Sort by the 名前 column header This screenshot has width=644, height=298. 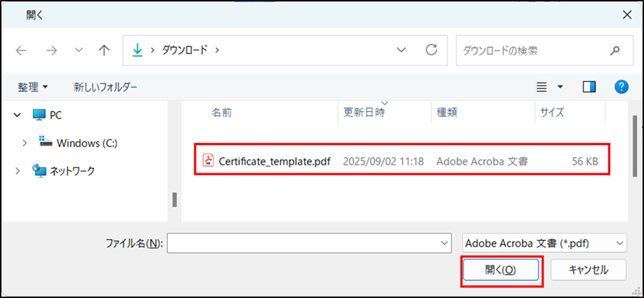click(222, 112)
